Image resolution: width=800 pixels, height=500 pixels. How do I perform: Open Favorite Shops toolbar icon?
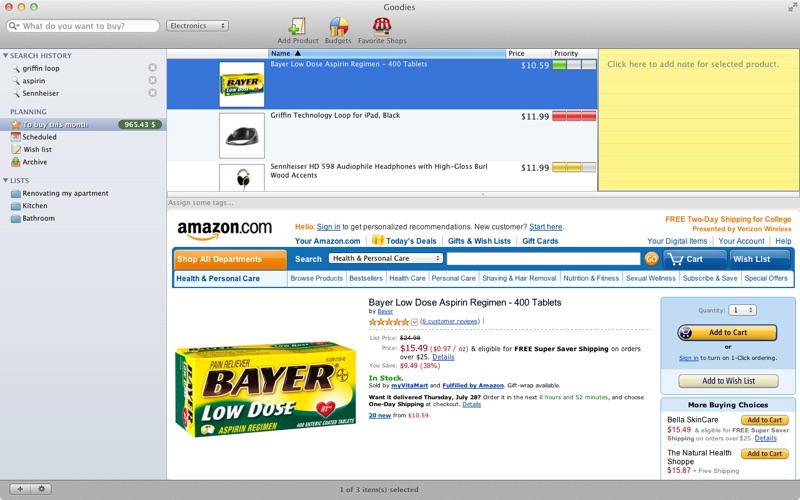382,31
